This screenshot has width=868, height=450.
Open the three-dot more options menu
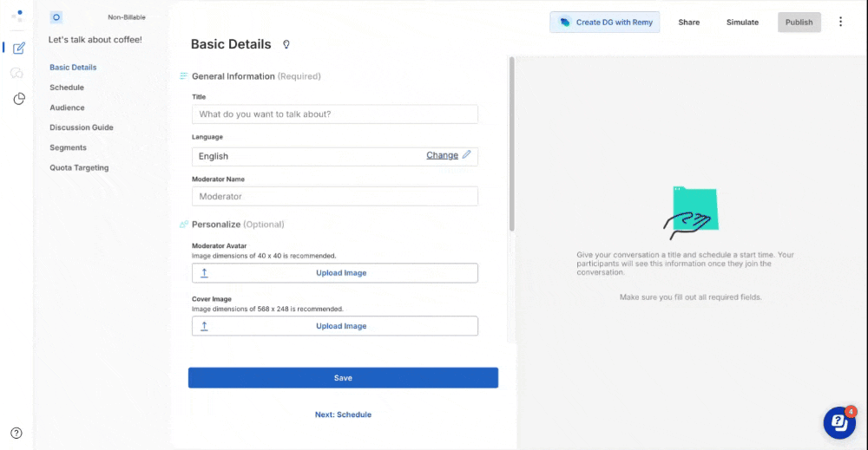tap(840, 22)
